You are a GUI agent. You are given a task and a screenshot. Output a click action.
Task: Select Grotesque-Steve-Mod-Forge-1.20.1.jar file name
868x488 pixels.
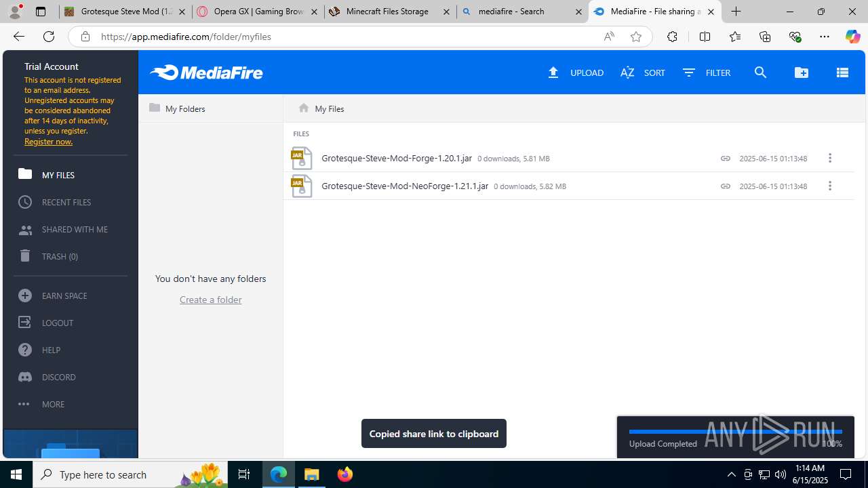tap(397, 158)
